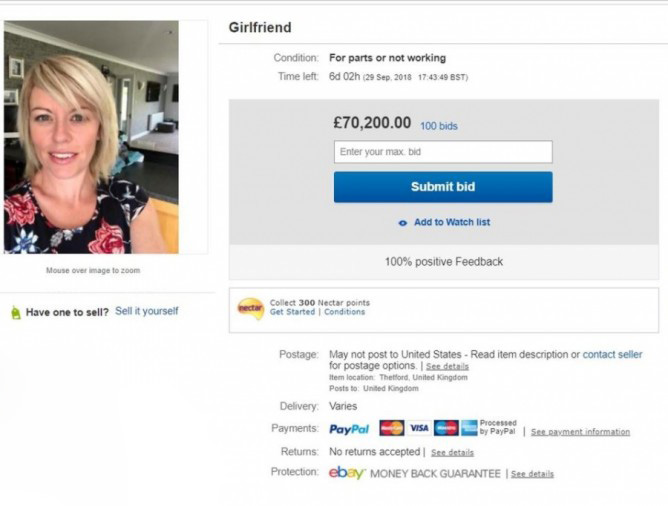This screenshot has width=668, height=506.
Task: Click the listing photo thumbnail
Action: point(91,137)
